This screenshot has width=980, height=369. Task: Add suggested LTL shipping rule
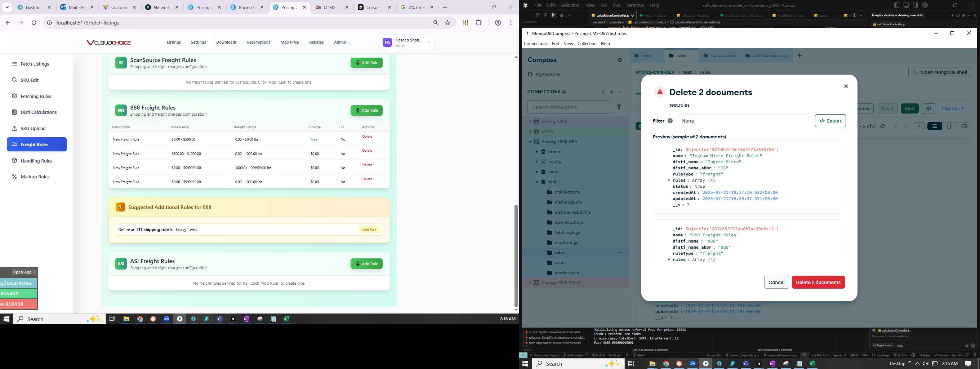coord(369,230)
